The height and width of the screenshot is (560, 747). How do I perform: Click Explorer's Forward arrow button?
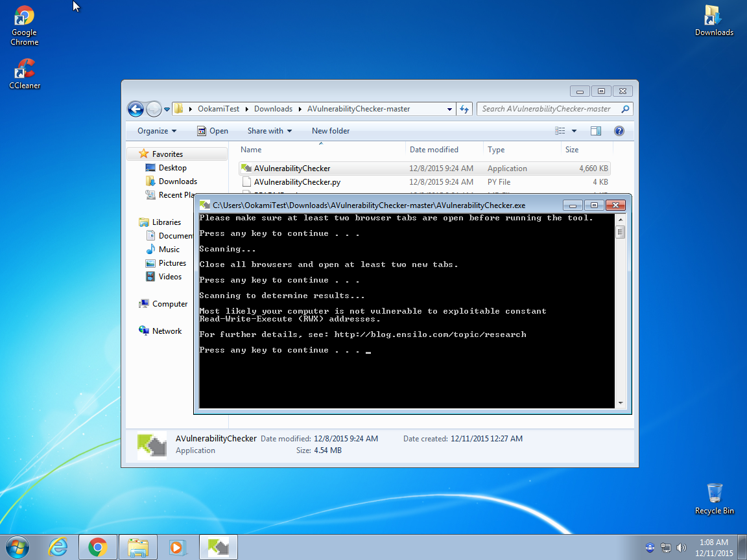point(154,109)
